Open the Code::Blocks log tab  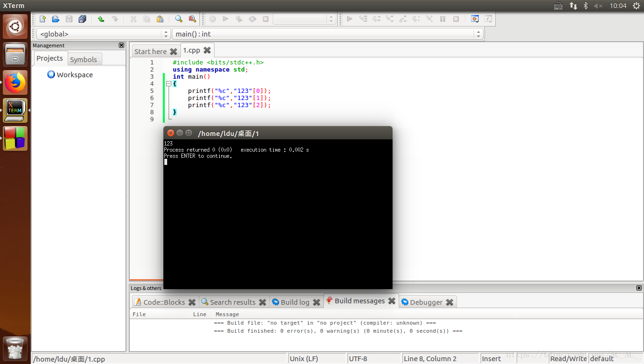(164, 302)
